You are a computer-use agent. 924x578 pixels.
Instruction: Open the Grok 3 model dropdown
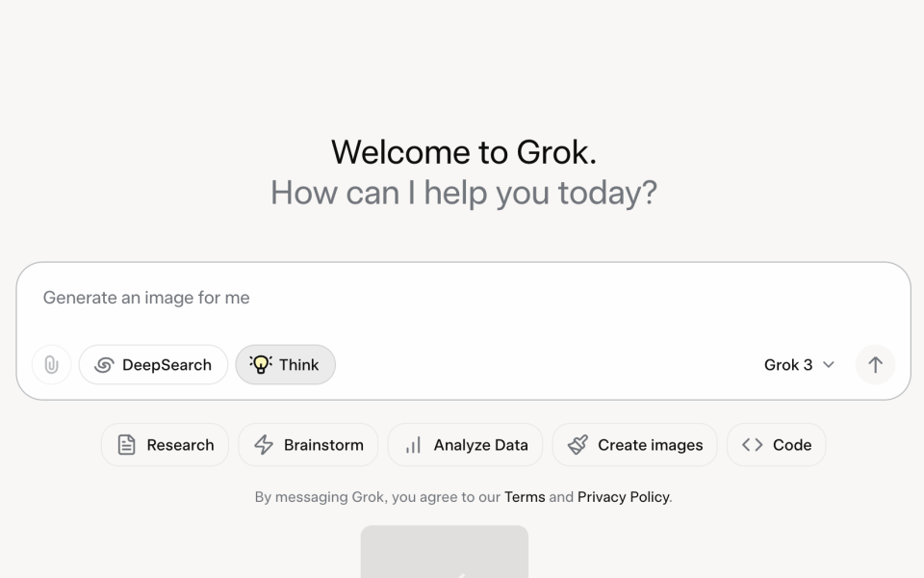pyautogui.click(x=789, y=365)
